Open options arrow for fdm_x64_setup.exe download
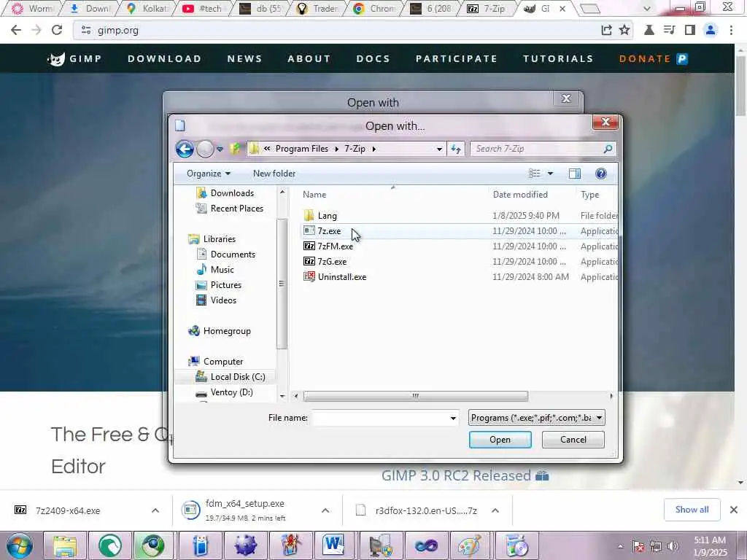This screenshot has height=560, width=747. point(325,510)
